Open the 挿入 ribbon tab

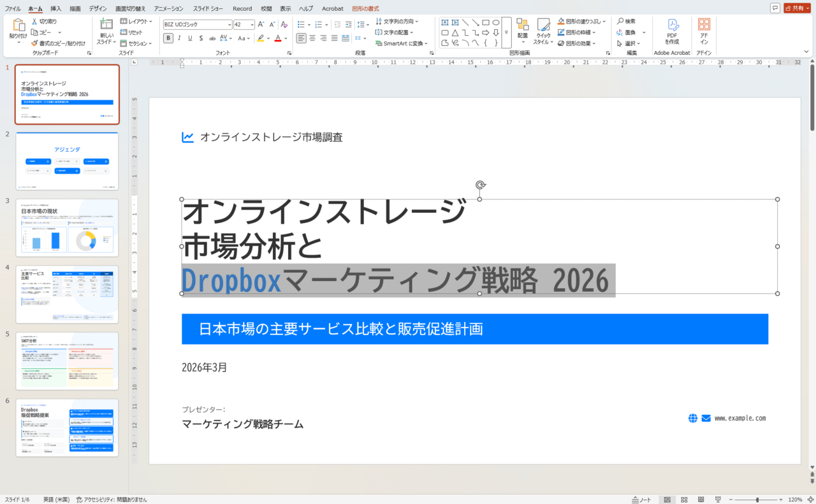click(55, 8)
